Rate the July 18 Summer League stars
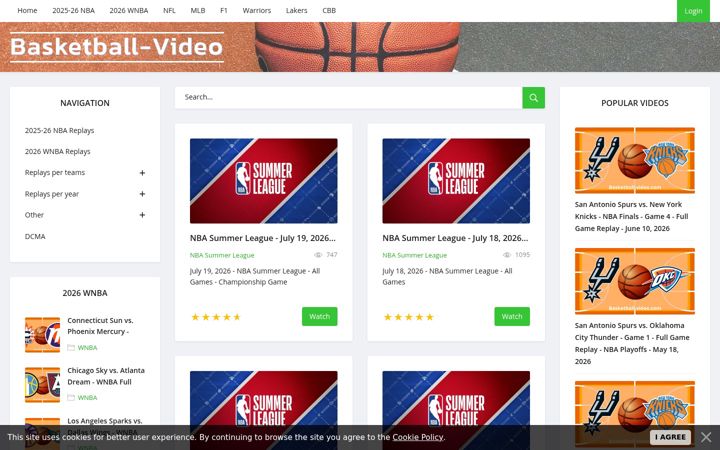720x450 pixels. pyautogui.click(x=408, y=317)
